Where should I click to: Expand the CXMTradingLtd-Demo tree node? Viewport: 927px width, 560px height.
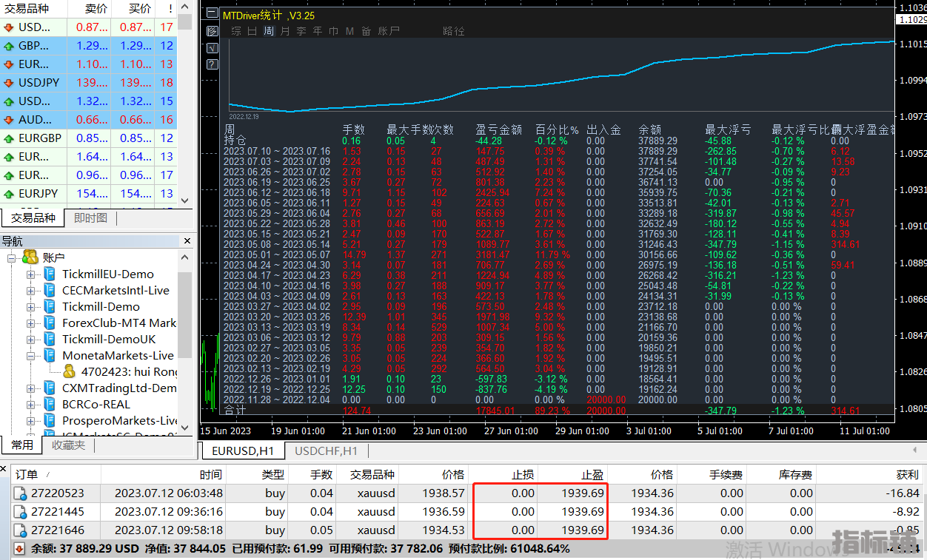pos(31,388)
